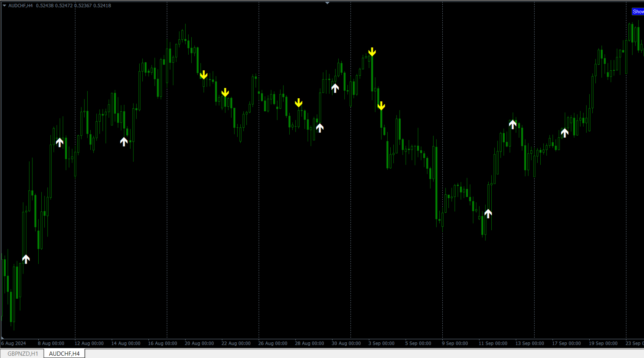Click the 3 Sep 00:00 time label
Viewport: 644px width, 358px height.
[x=382, y=343]
